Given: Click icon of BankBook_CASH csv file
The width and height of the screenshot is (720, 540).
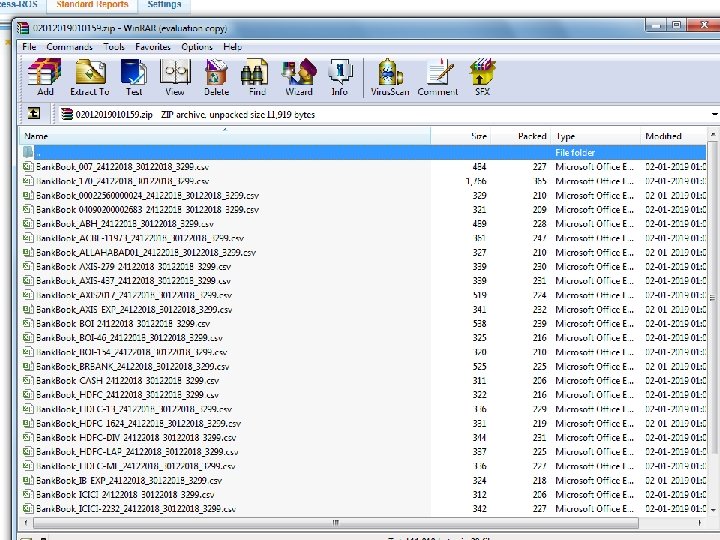Looking at the screenshot, I should coord(28,380).
